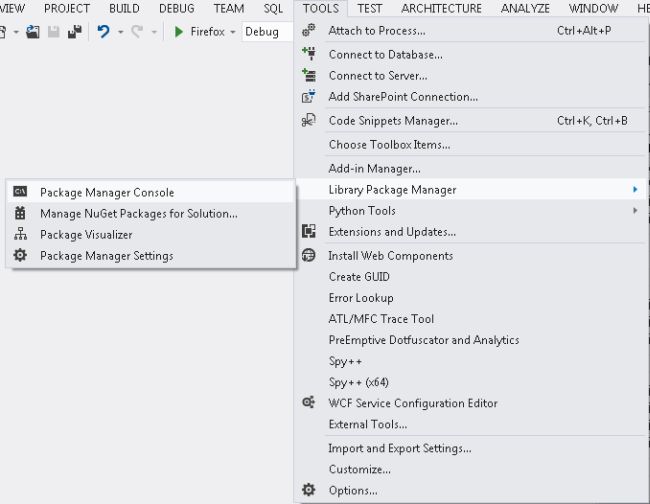Open the TEST menu
Screen dimensions: 650x504
point(370,8)
